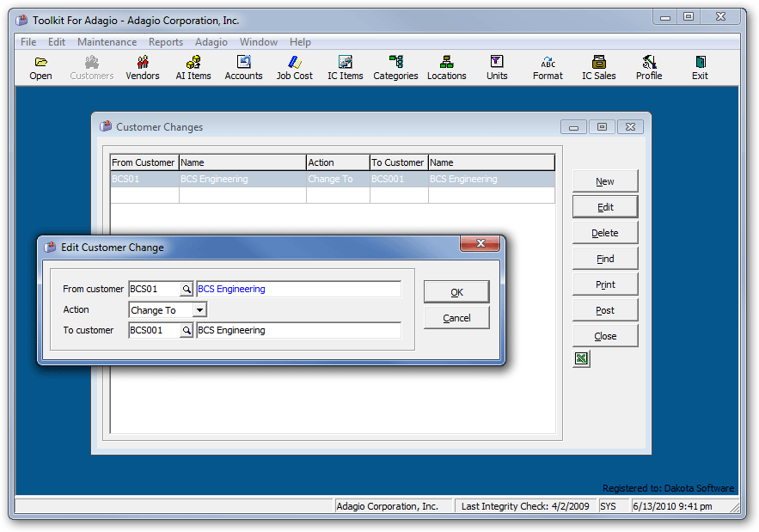Click the blue BCS Engineering name field
Image resolution: width=759 pixels, height=532 pixels.
coord(298,289)
